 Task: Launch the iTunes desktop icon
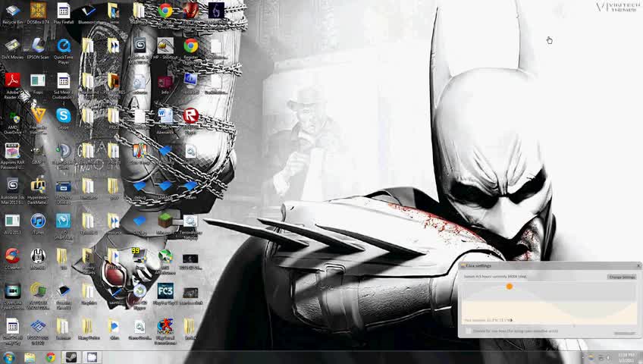coord(38,224)
